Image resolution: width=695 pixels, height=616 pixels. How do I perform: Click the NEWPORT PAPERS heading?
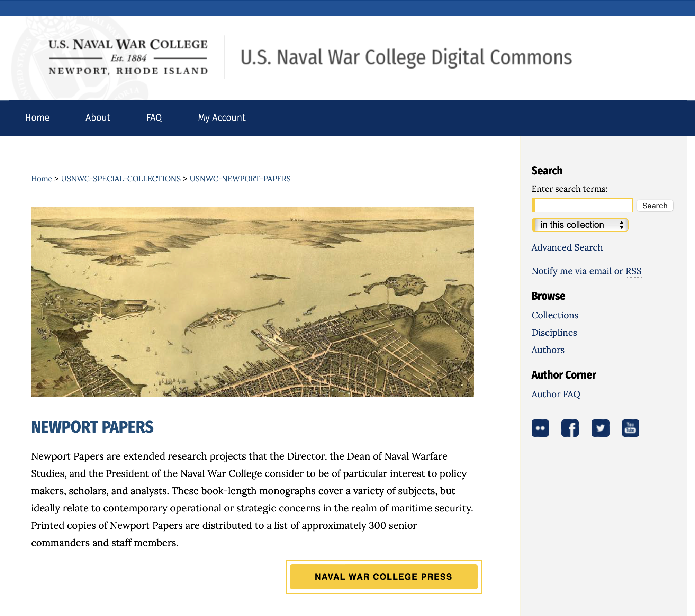click(92, 427)
